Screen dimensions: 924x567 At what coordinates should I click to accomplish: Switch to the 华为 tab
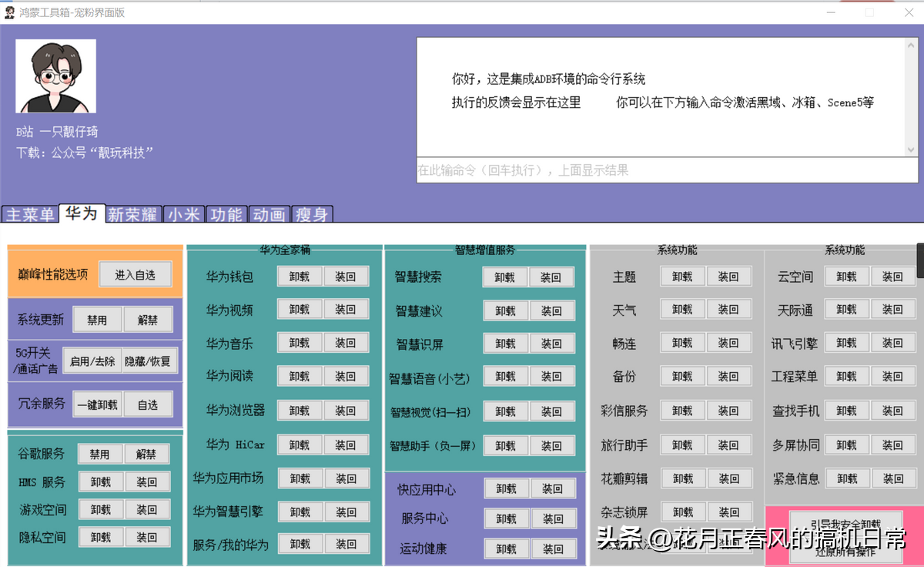tap(82, 213)
